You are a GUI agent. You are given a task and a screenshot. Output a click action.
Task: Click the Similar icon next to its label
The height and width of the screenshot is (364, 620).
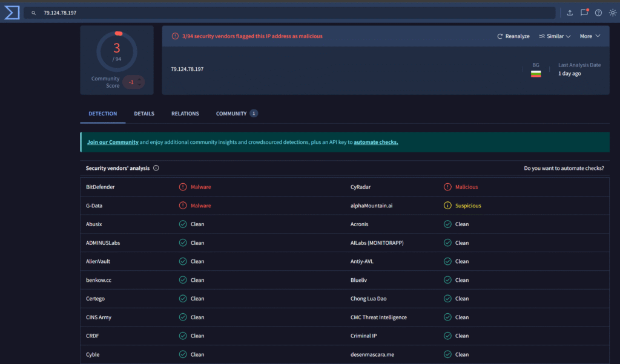(x=542, y=36)
